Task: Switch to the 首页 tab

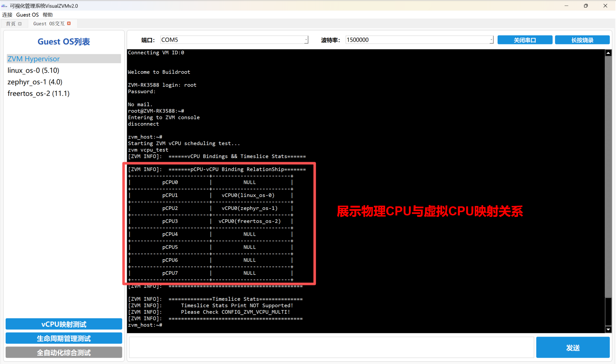Action: point(11,24)
